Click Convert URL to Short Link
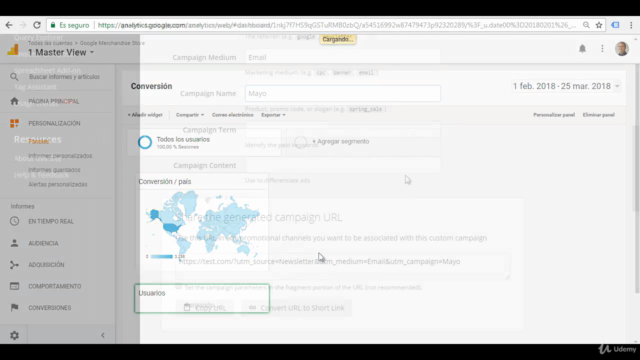The width and height of the screenshot is (640, 360). tap(296, 308)
